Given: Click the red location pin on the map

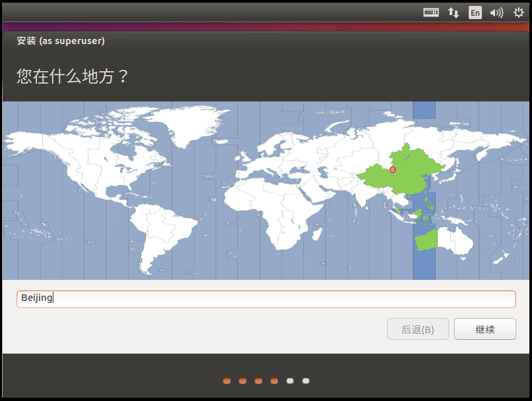Looking at the screenshot, I should click(392, 170).
